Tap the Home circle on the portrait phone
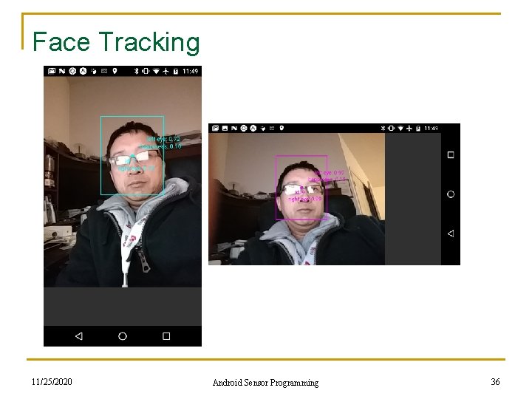Screen dimensions: 532x399 coord(123,336)
